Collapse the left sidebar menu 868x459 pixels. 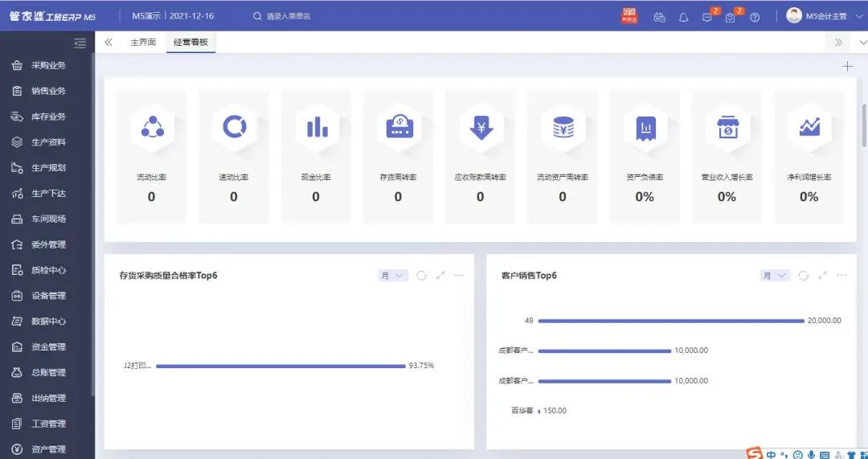(x=80, y=43)
